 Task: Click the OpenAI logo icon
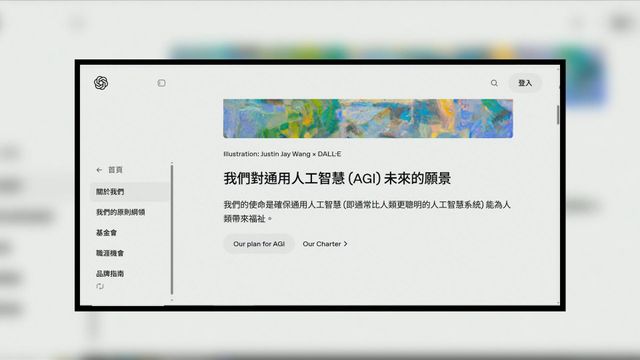101,83
